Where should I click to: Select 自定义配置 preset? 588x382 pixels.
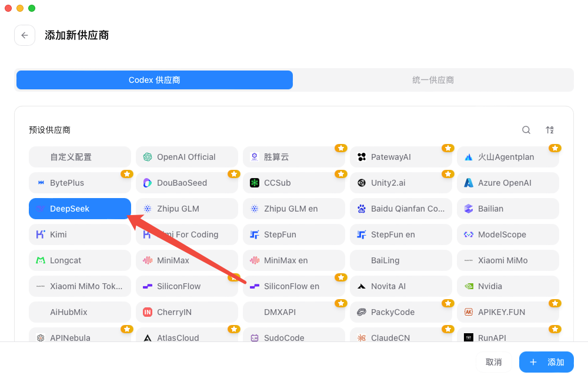coord(80,157)
